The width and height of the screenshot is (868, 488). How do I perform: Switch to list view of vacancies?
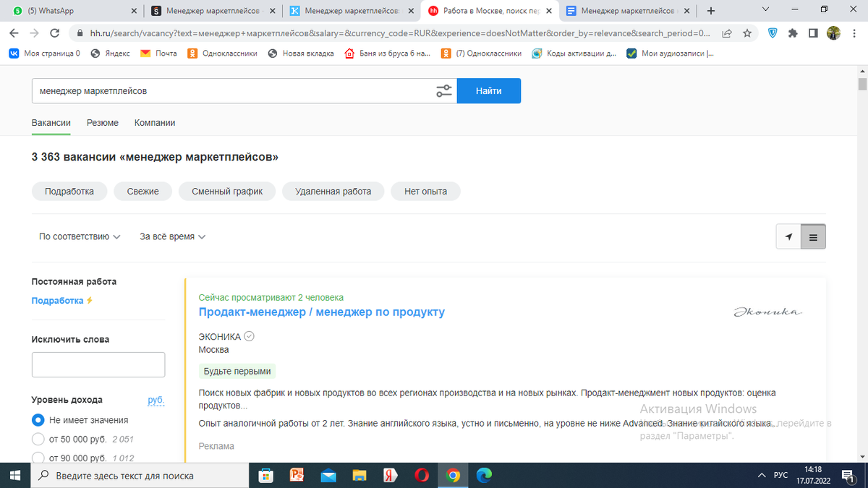click(813, 236)
